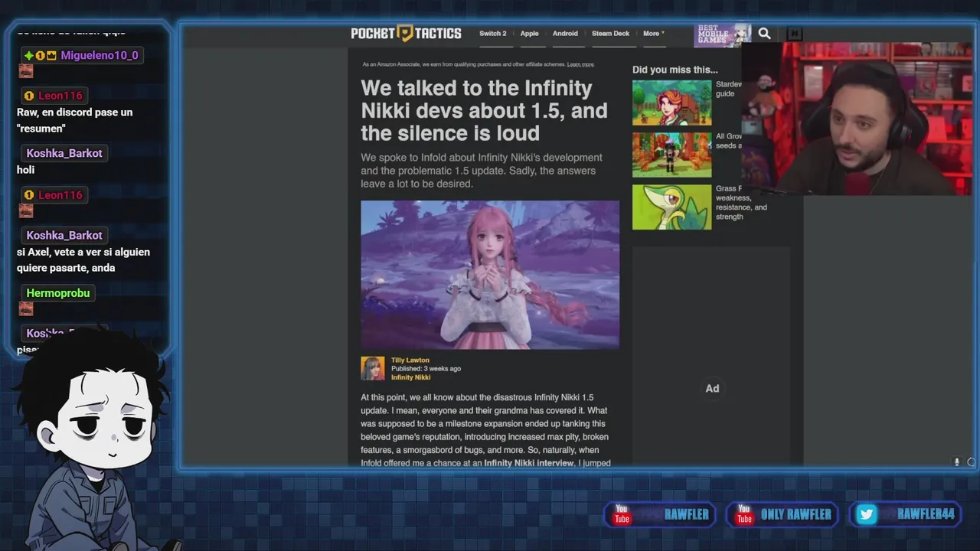The height and width of the screenshot is (551, 980).
Task: Click the yellow badge on first Leon116 message
Action: [29, 96]
